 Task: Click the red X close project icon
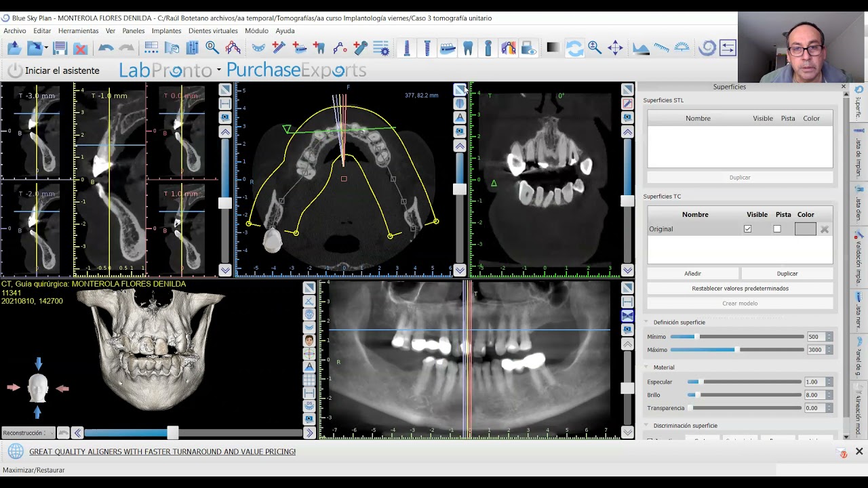point(80,48)
